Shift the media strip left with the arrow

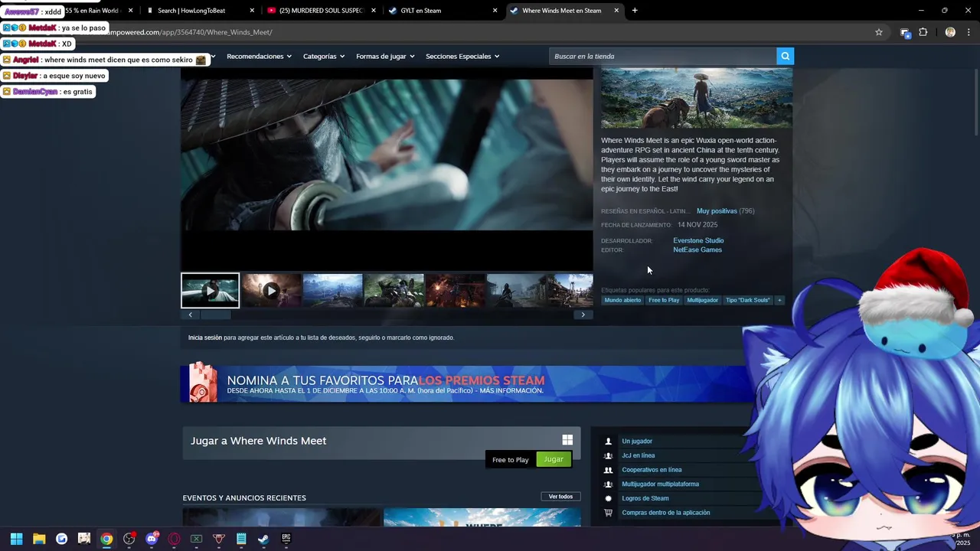191,315
